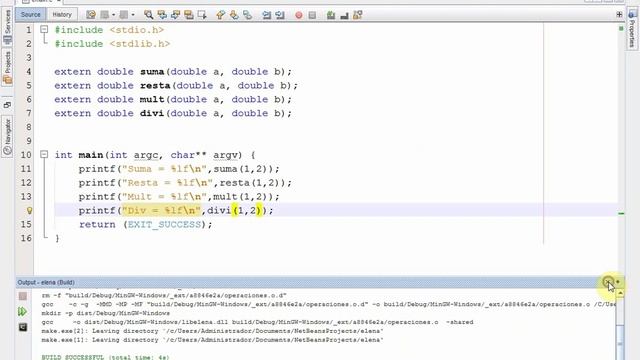Viewport: 640px width, 360px height.
Task: Click the Back navigation icon in editor toolbar
Action: [105, 15]
